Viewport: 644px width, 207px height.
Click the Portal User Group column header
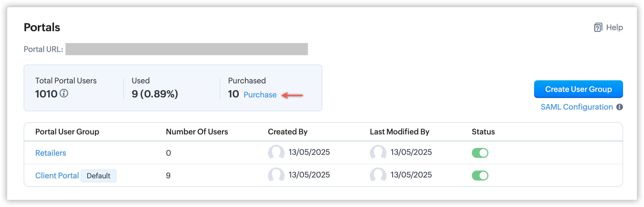coord(67,132)
